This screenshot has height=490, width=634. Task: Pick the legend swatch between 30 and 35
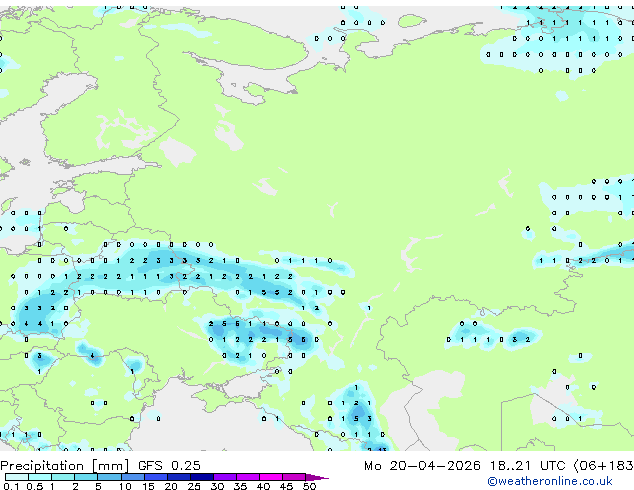point(225,477)
